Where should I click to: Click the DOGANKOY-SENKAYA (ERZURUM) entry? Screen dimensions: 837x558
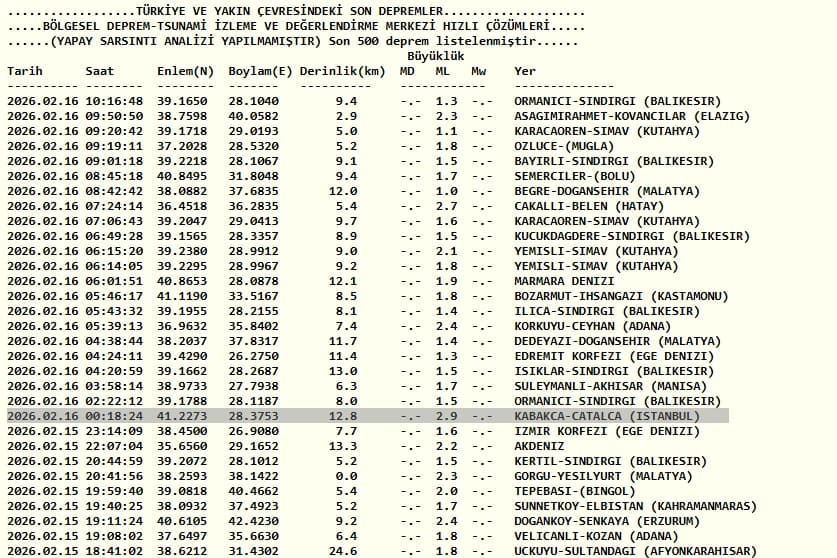(x=607, y=521)
